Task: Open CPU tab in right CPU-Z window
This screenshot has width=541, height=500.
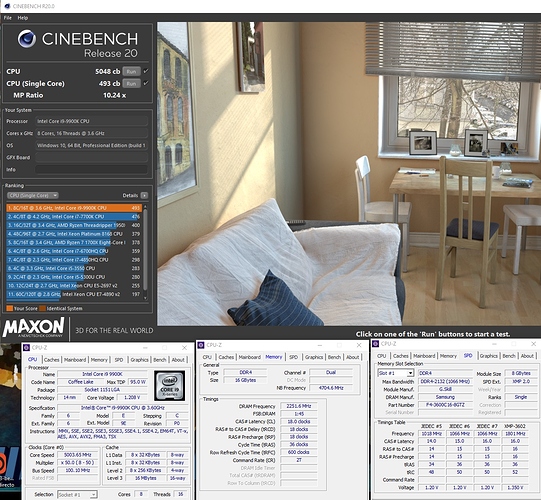Action: (x=381, y=356)
